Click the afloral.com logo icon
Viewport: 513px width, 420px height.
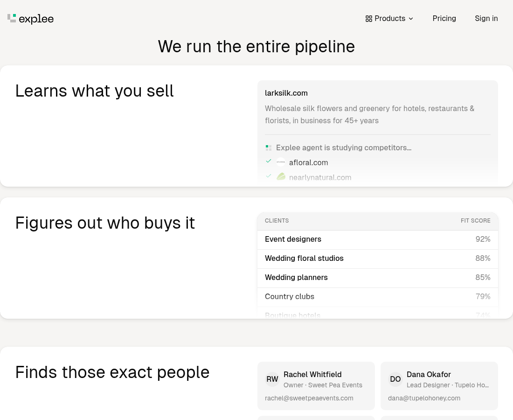coord(280,162)
